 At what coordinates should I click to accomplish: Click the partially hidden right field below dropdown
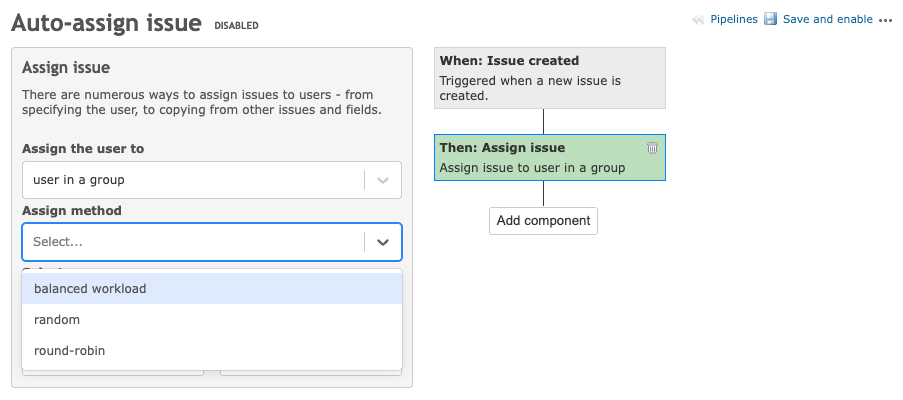(x=310, y=373)
